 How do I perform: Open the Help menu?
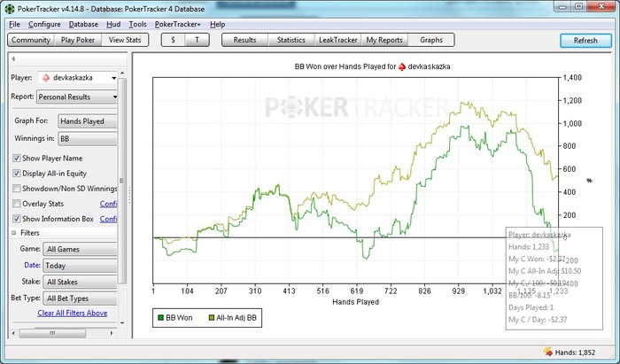[218, 24]
